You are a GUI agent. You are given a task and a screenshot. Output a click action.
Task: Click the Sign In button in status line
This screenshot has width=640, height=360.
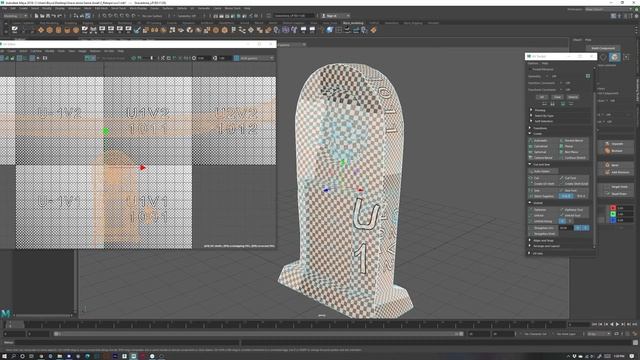tap(335, 16)
